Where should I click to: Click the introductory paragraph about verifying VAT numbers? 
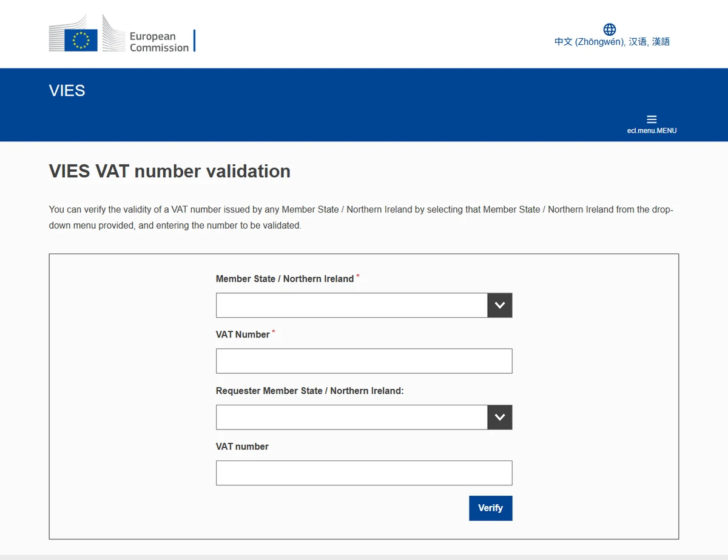[361, 217]
